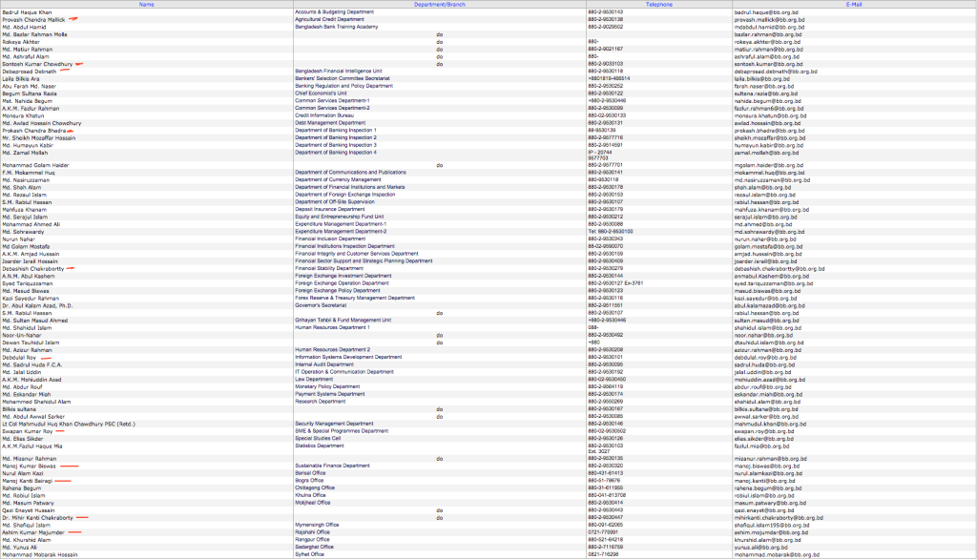
Task: Select the Telephone column header
Action: (657, 5)
